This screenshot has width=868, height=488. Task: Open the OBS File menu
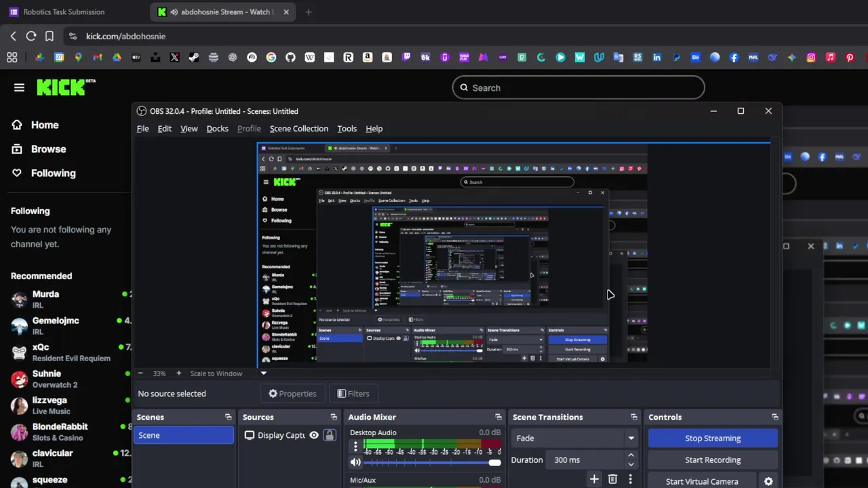click(143, 129)
